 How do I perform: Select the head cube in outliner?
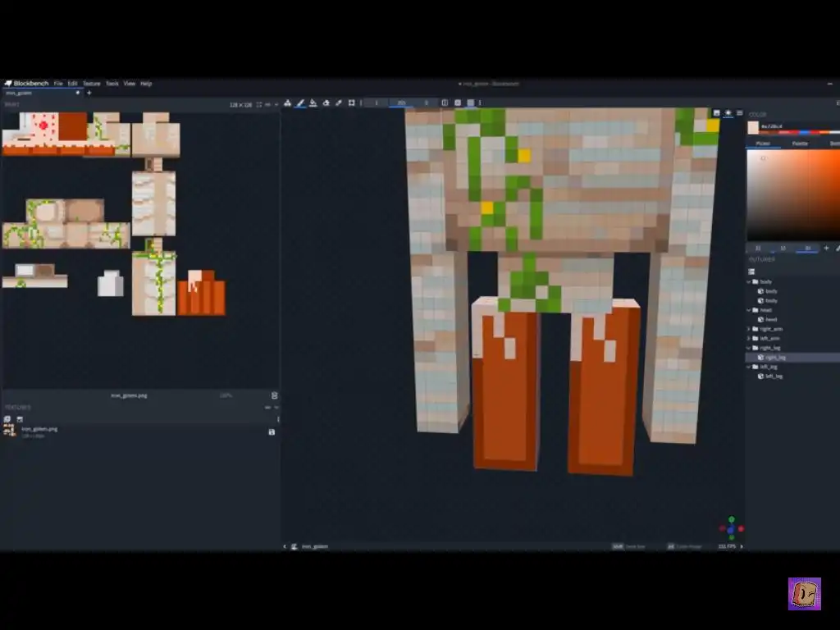click(x=771, y=320)
